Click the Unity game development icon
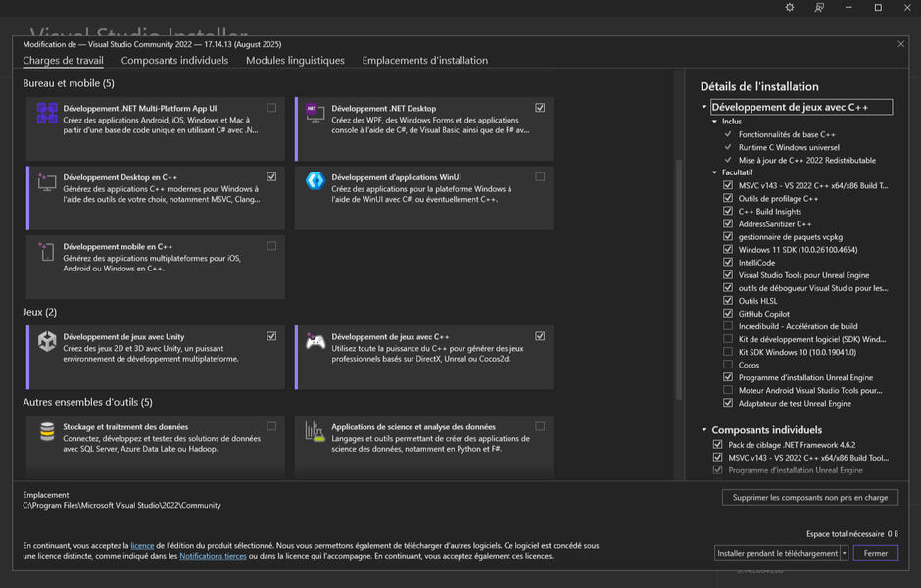 point(47,341)
